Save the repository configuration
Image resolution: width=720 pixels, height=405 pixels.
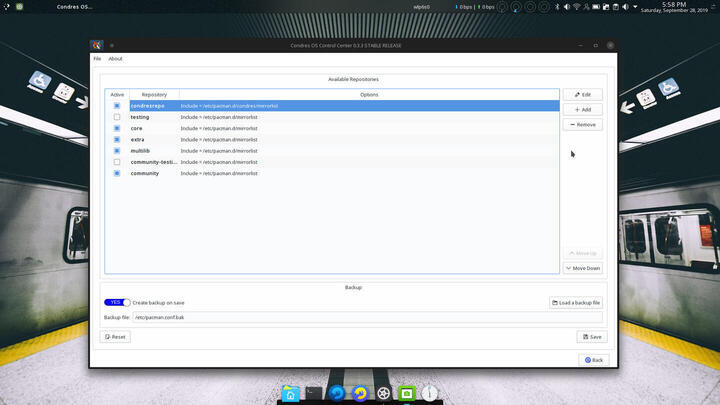coord(592,337)
